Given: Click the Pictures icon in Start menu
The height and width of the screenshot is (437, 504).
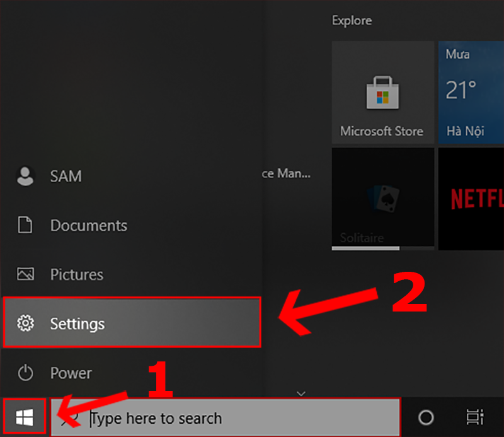Looking at the screenshot, I should pyautogui.click(x=25, y=274).
